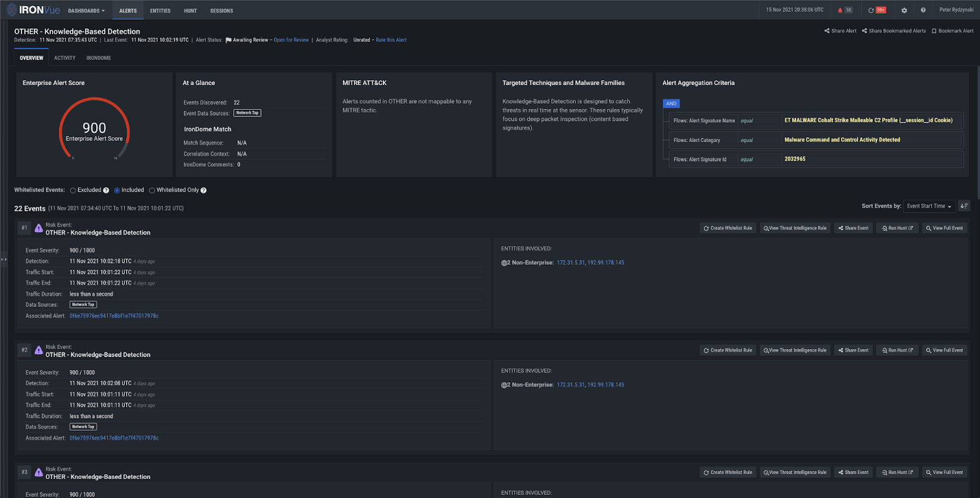The height and width of the screenshot is (498, 980).
Task: Click the Network Tap badge in At a Glance
Action: point(247,113)
